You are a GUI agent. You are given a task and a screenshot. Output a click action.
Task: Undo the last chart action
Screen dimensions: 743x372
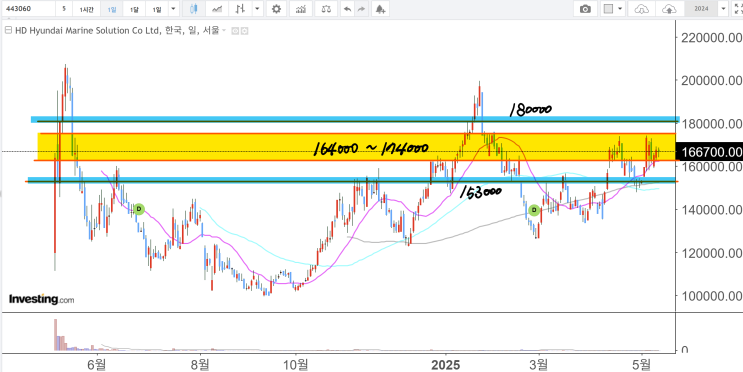(348, 9)
